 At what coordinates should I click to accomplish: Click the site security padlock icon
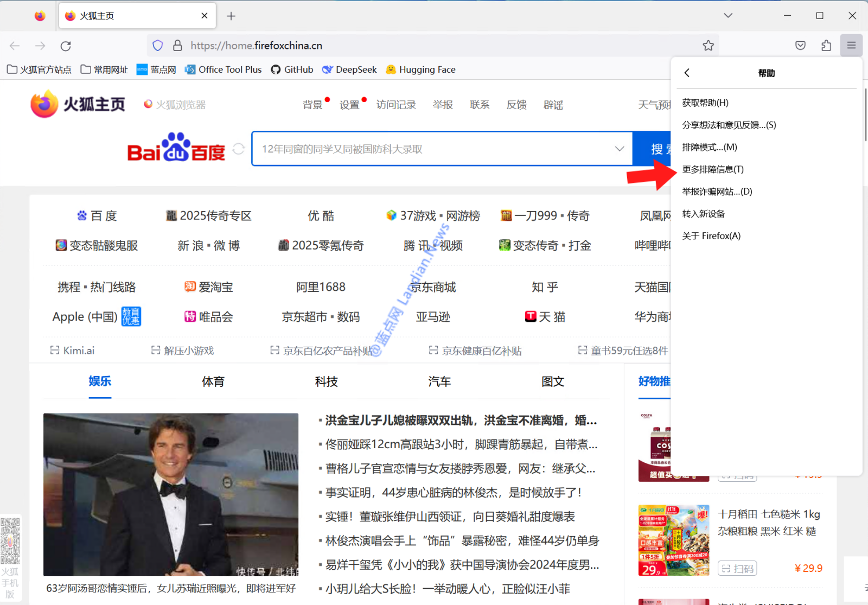(177, 46)
